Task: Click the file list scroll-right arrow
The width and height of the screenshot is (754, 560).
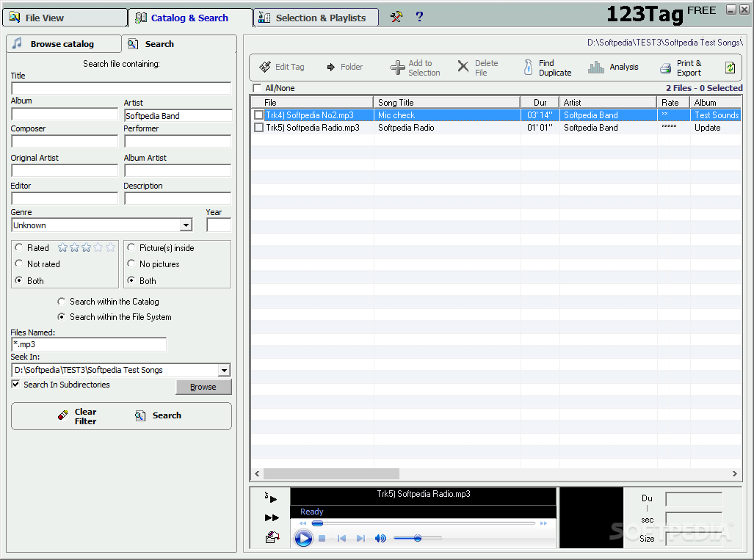Action: [735, 473]
